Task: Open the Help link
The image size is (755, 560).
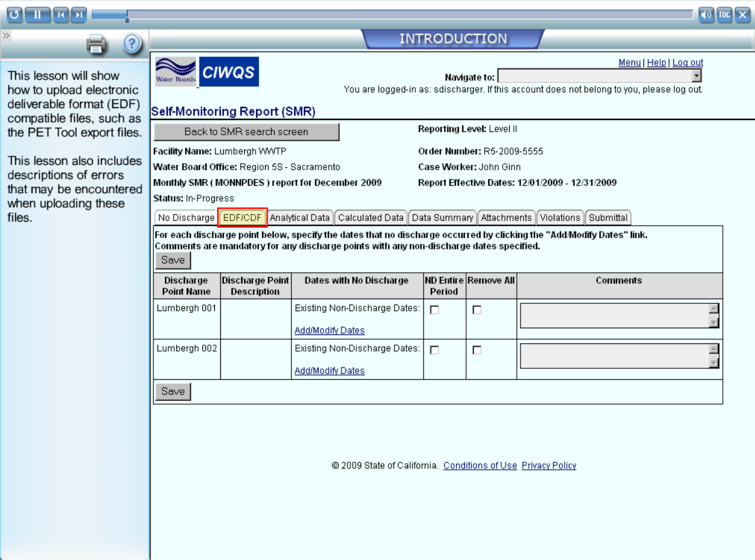Action: click(657, 63)
